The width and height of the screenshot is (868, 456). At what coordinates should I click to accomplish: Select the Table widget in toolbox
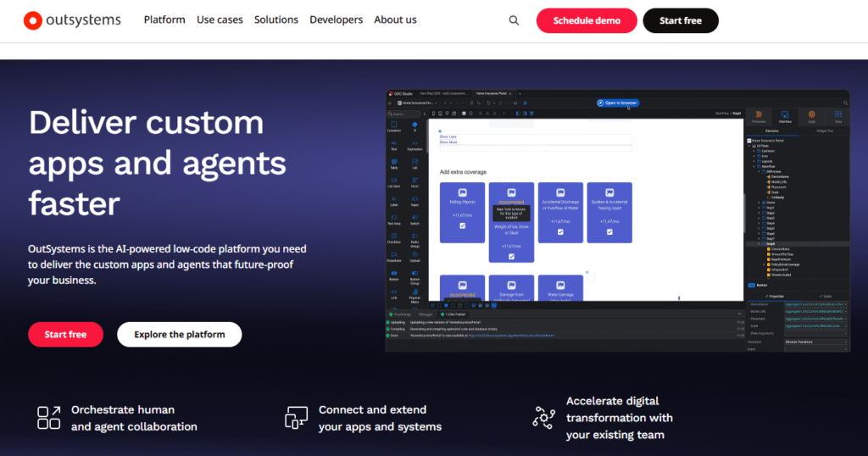(394, 164)
